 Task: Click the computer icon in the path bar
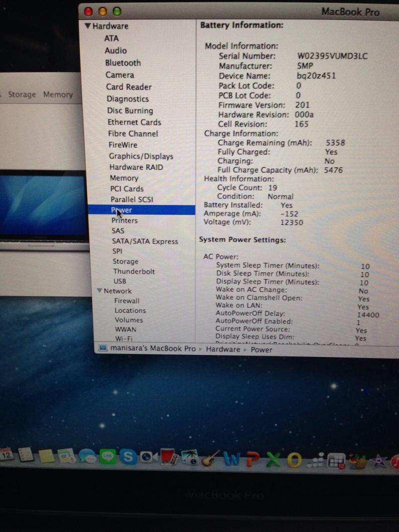tap(103, 348)
